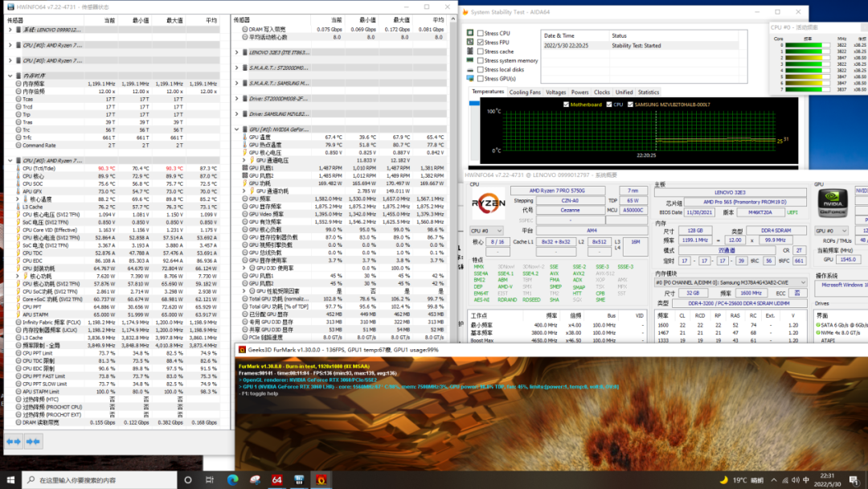
Task: Click the Cortana circle icon
Action: coord(187,479)
